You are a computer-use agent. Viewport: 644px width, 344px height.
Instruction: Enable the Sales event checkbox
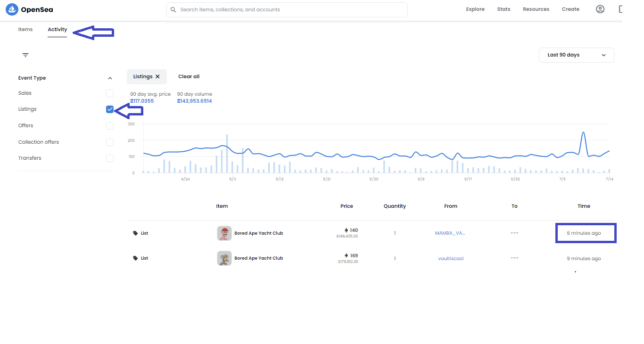[x=110, y=93]
